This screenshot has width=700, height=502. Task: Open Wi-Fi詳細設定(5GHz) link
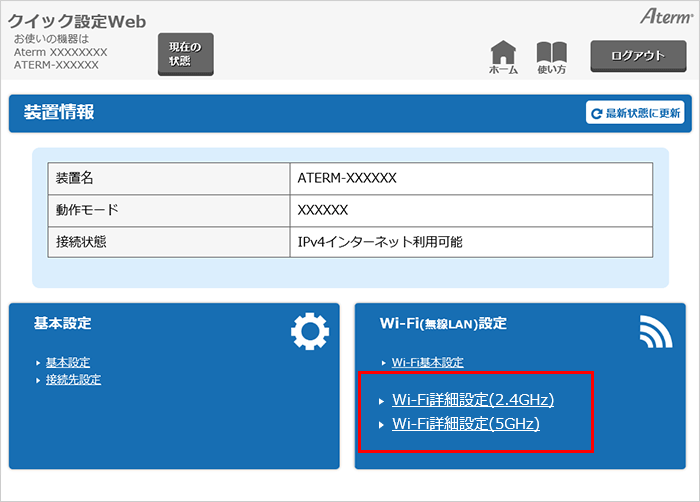point(465,424)
